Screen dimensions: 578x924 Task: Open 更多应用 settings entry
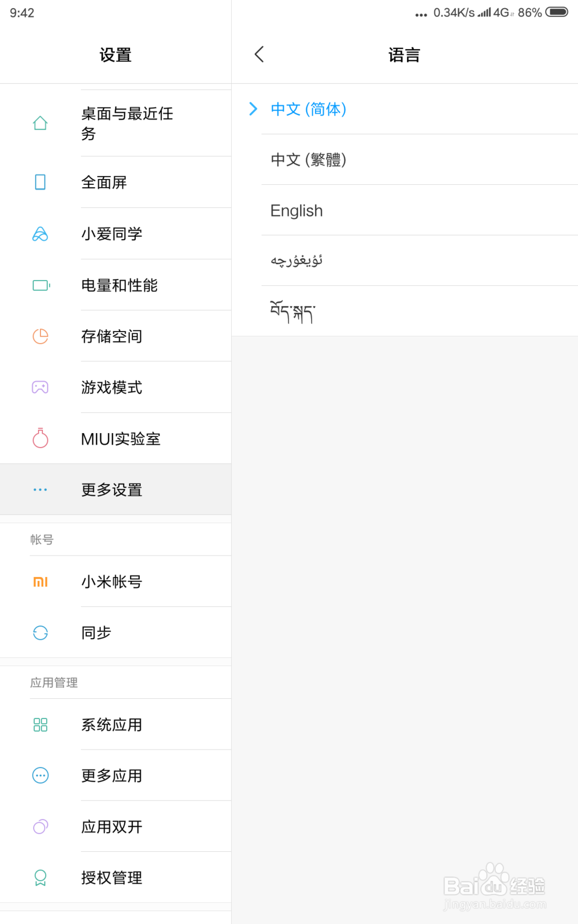112,776
